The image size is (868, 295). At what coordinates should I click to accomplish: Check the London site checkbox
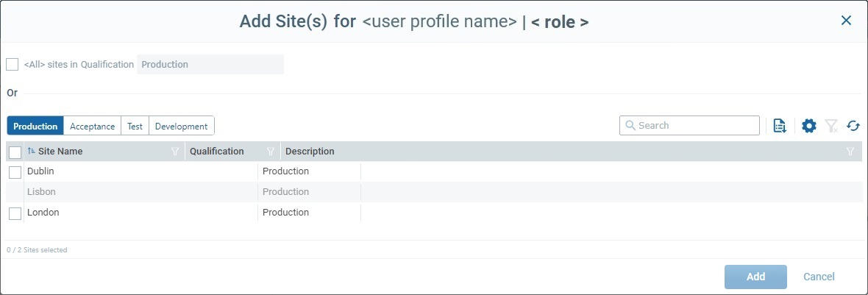point(15,213)
